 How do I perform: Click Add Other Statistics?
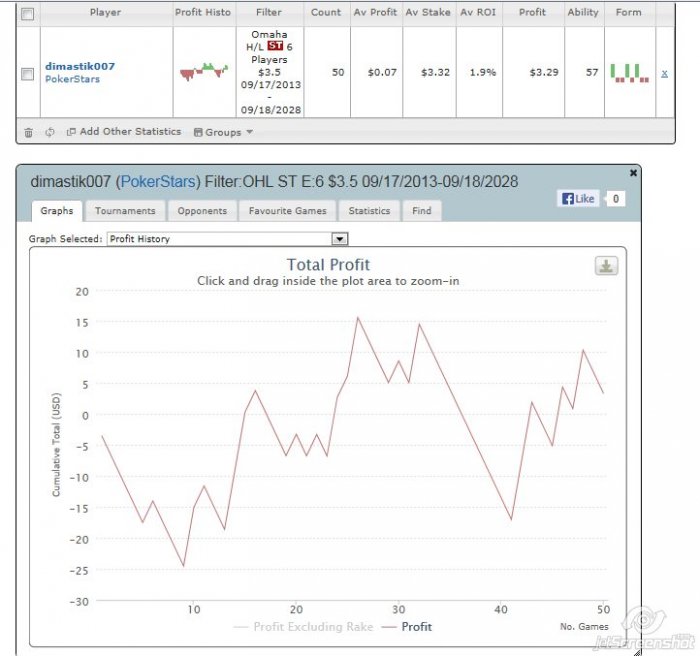click(124, 132)
